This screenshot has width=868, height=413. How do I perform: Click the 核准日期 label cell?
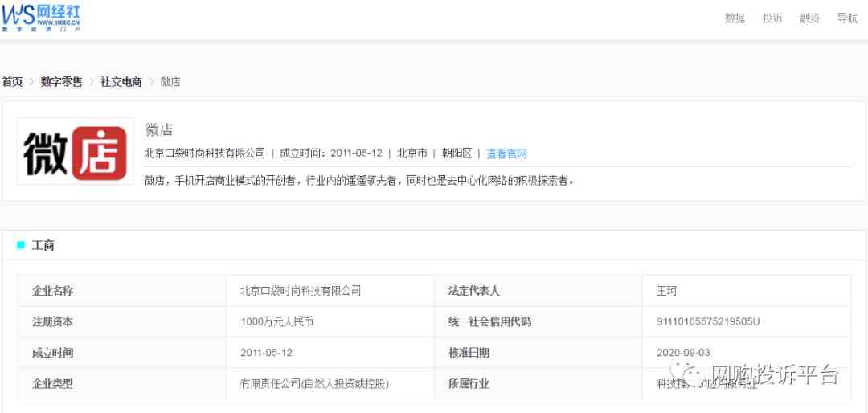[x=538, y=353]
